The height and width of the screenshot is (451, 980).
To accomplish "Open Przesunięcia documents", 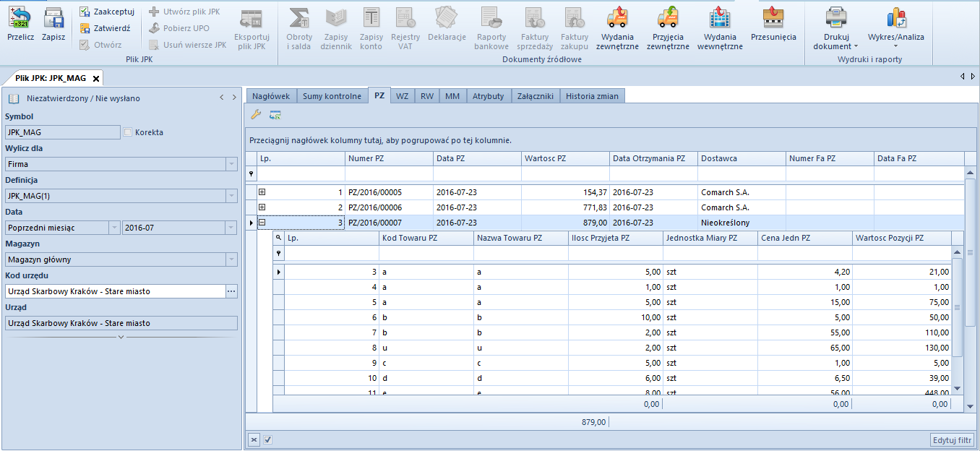I will pyautogui.click(x=773, y=25).
